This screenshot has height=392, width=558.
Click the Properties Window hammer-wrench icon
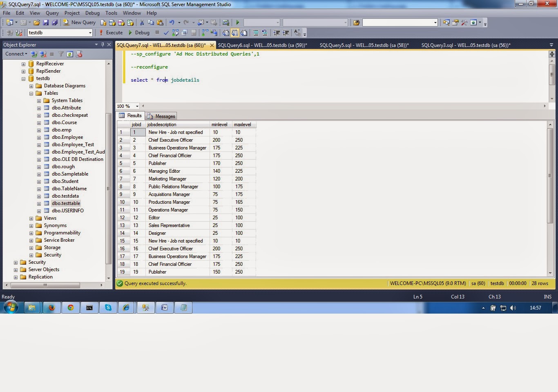click(464, 22)
